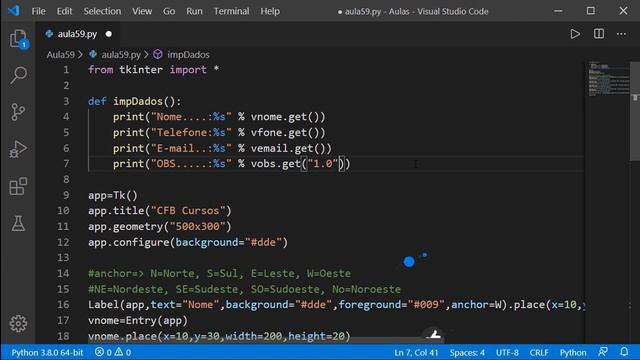Open the Testing flask icon
The image size is (640, 360).
tap(18, 223)
